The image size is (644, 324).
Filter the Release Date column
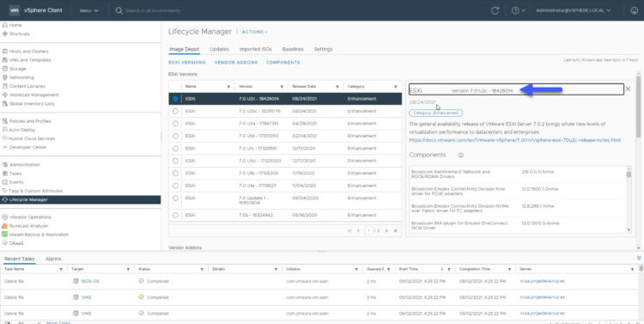337,87
